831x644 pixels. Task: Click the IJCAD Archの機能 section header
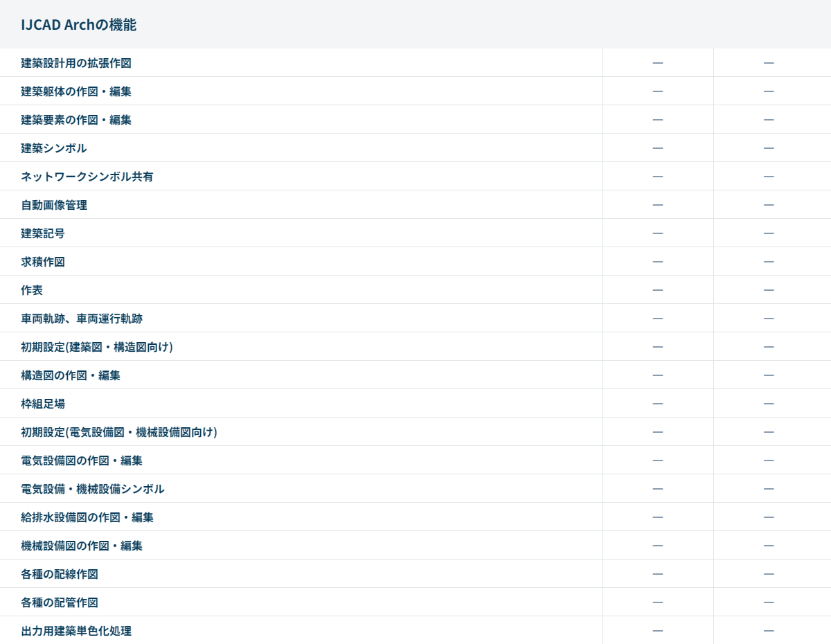(78, 25)
